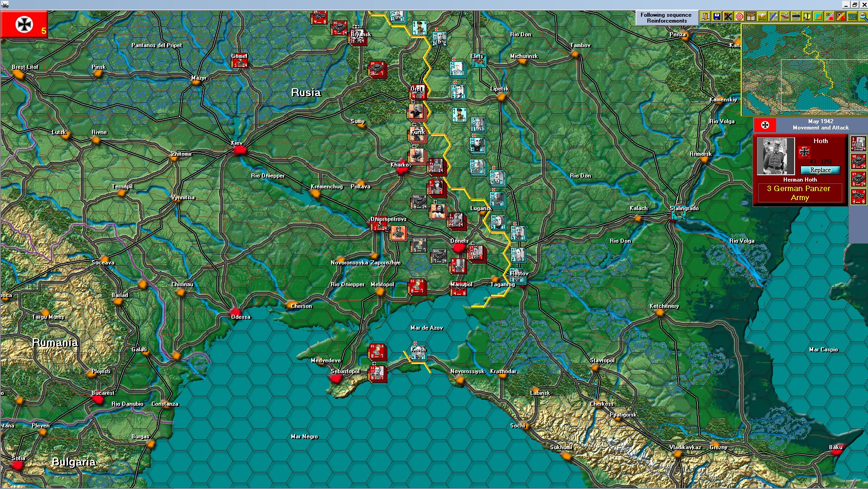Toggle the blue river display icon
868x489 pixels.
tap(773, 17)
